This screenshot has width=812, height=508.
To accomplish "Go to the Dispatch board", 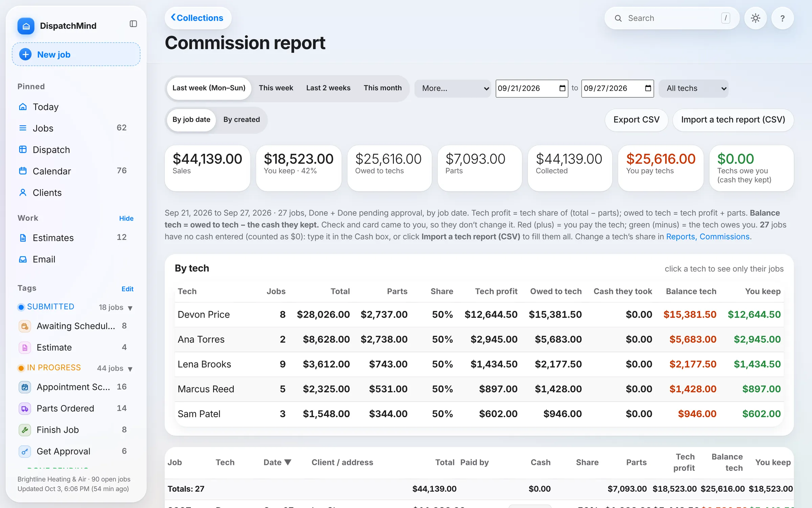I will tap(76, 150).
